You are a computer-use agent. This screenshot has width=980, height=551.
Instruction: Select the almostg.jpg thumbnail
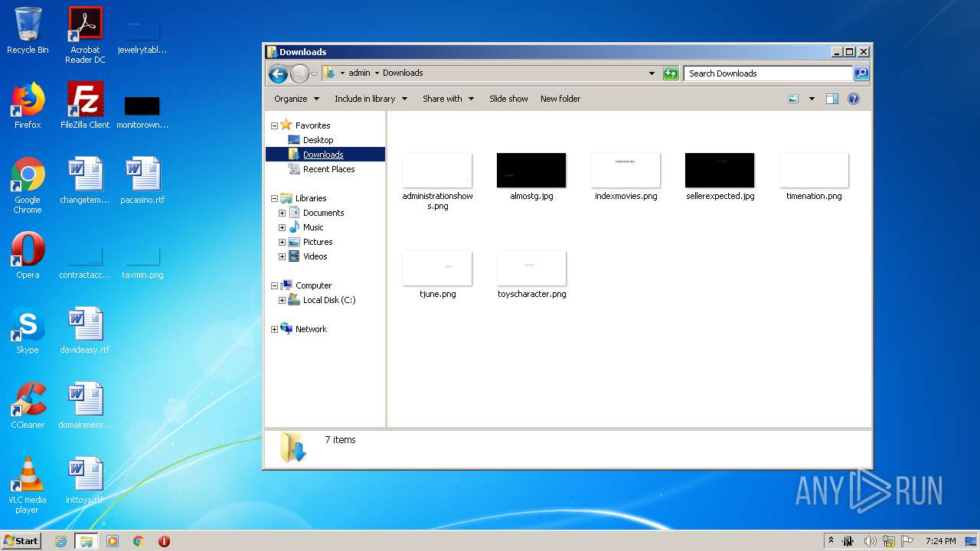point(531,177)
